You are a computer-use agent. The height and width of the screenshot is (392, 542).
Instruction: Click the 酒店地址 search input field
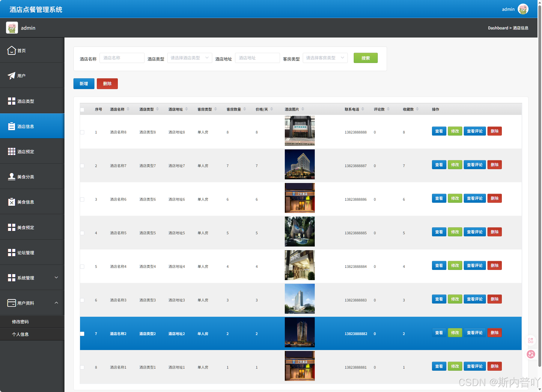coord(257,58)
